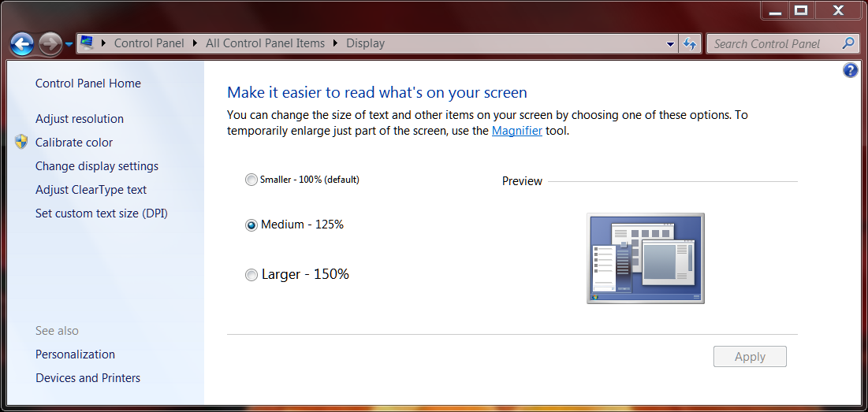The width and height of the screenshot is (868, 412).
Task: Open Control Panel Home
Action: 88,84
